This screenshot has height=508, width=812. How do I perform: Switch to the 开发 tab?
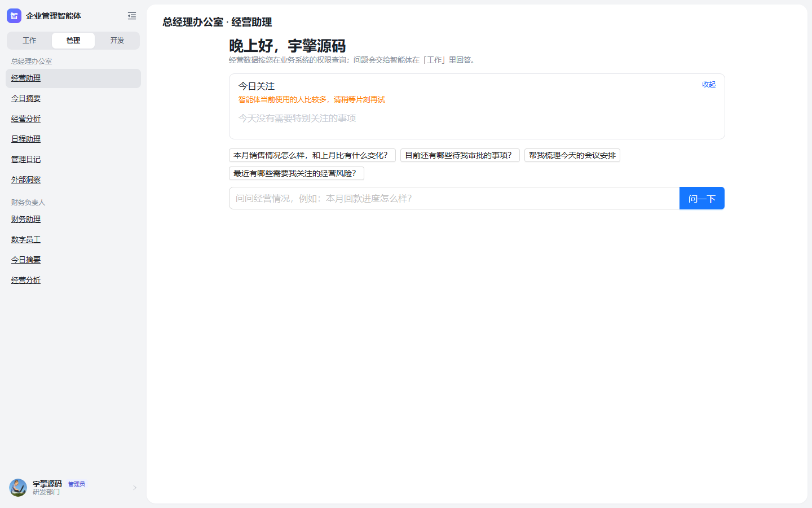pyautogui.click(x=117, y=41)
